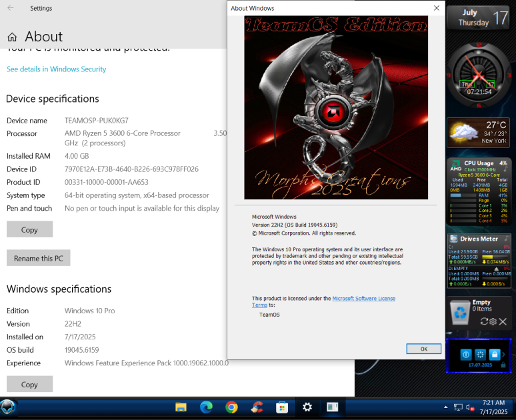Image resolution: width=516 pixels, height=420 pixels.
Task: Open See details in Windows Security link
Action: (56, 69)
